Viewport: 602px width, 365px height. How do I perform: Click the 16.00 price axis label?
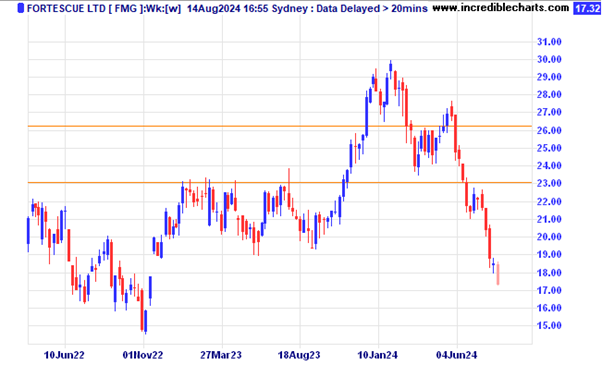coord(549,308)
